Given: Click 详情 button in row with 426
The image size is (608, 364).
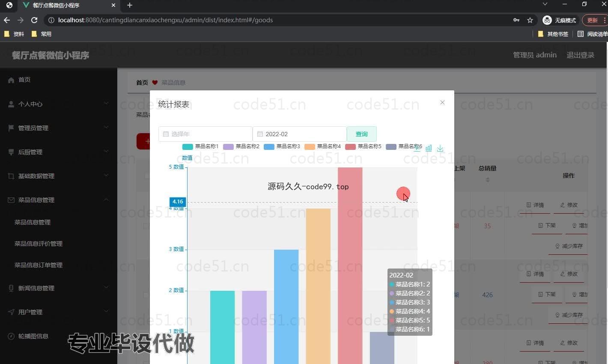Looking at the screenshot, I should tap(535, 274).
